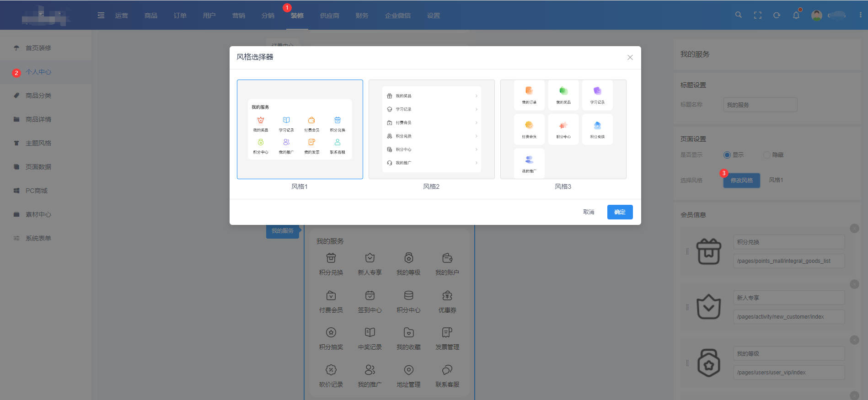Go to 素材中心 in sidebar
The image size is (868, 400).
[46, 214]
